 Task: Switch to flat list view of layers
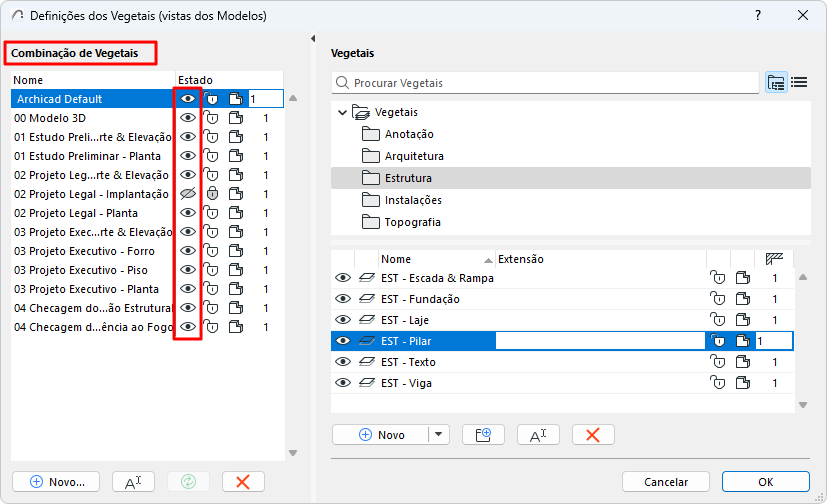[799, 82]
